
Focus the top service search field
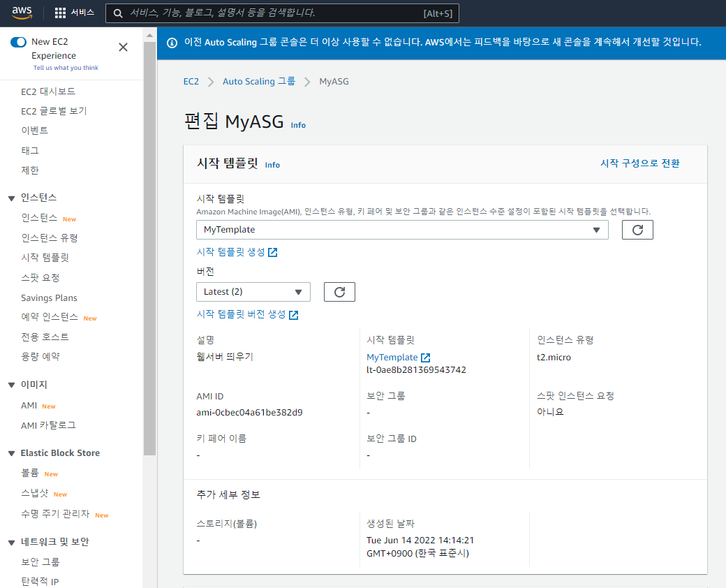tap(282, 13)
